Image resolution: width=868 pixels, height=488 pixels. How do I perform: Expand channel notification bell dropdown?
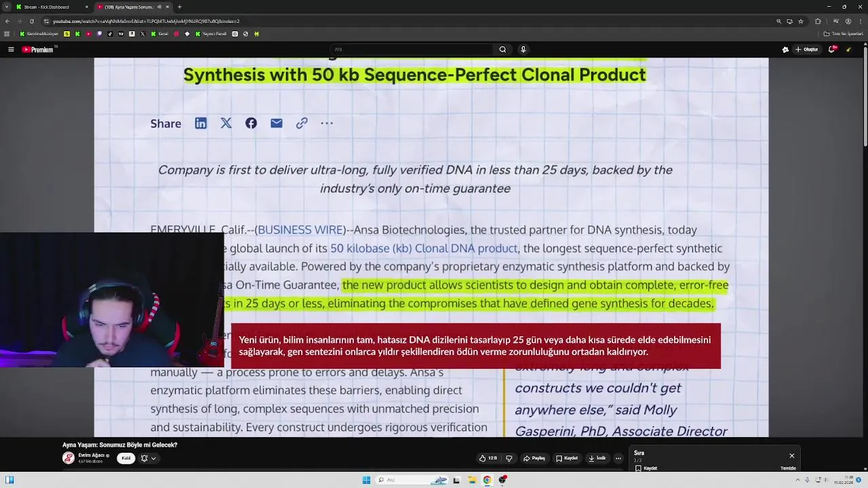pyautogui.click(x=148, y=458)
